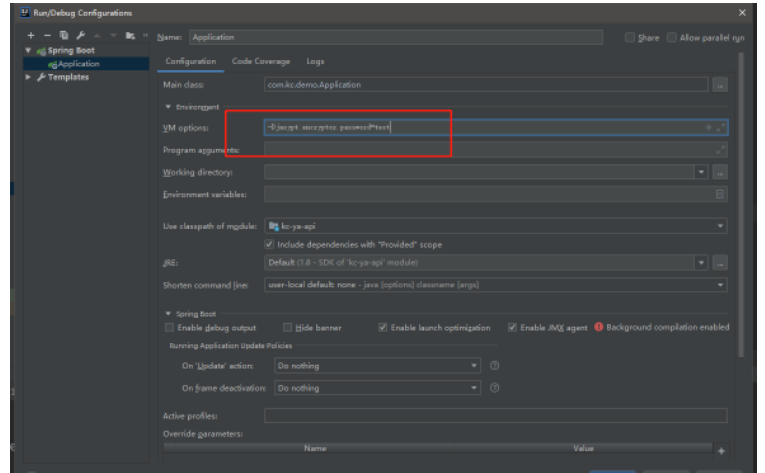Switch to the Code Coverage tab
This screenshot has width=765, height=473.
click(x=261, y=62)
